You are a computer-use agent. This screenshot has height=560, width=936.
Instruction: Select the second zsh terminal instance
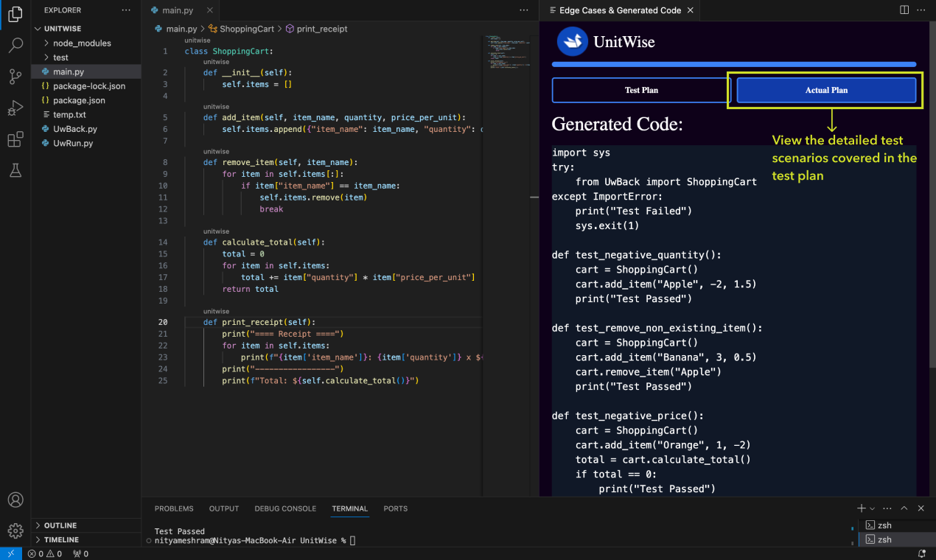897,539
